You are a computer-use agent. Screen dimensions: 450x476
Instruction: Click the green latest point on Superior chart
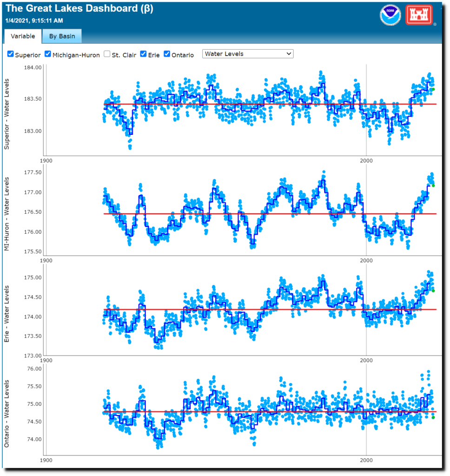[x=433, y=89]
